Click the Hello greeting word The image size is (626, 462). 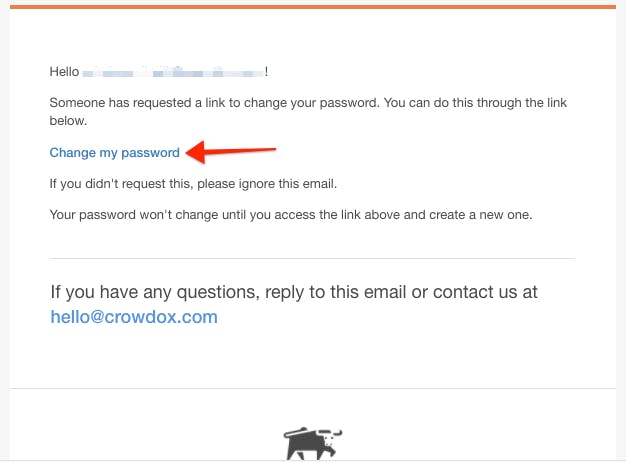tap(64, 72)
